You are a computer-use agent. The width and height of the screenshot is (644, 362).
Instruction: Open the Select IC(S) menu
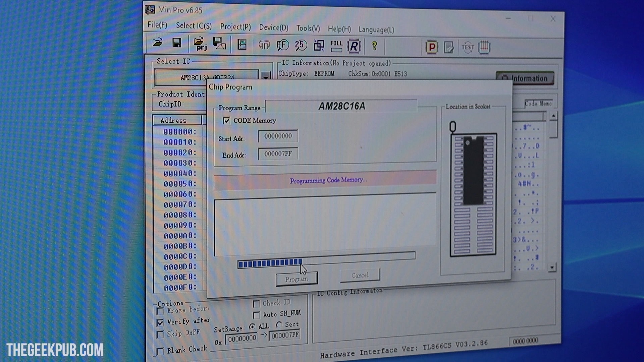coord(194,26)
